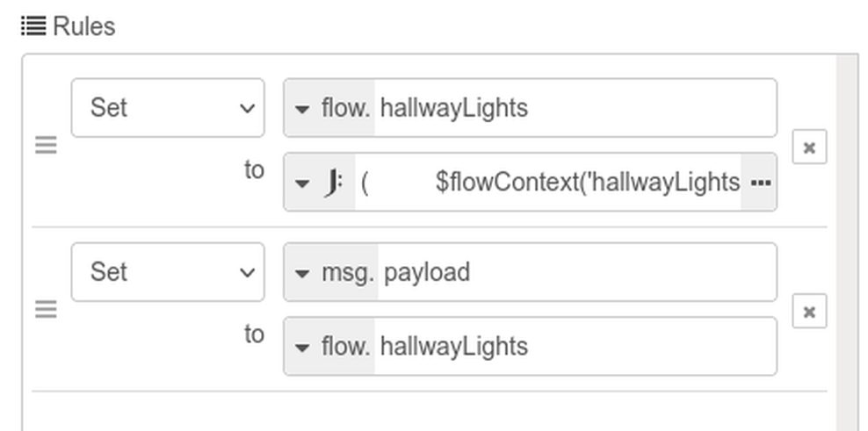The image size is (868, 431).
Task: Grab the first rule's reorder handle
Action: tap(46, 146)
